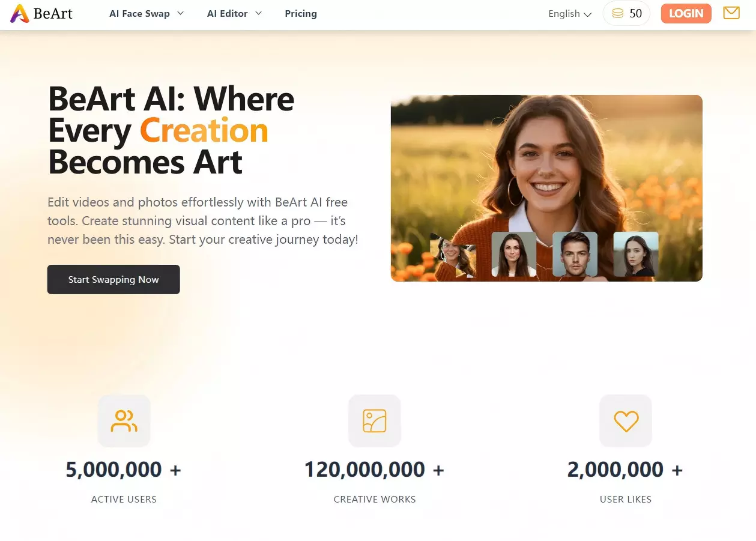Select the male face thumbnail
The height and width of the screenshot is (541, 756).
tap(575, 255)
